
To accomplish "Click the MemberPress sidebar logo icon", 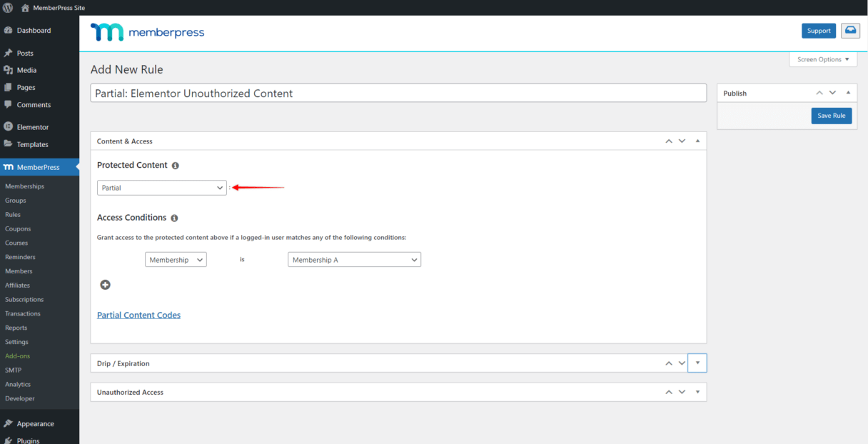I will 8,167.
